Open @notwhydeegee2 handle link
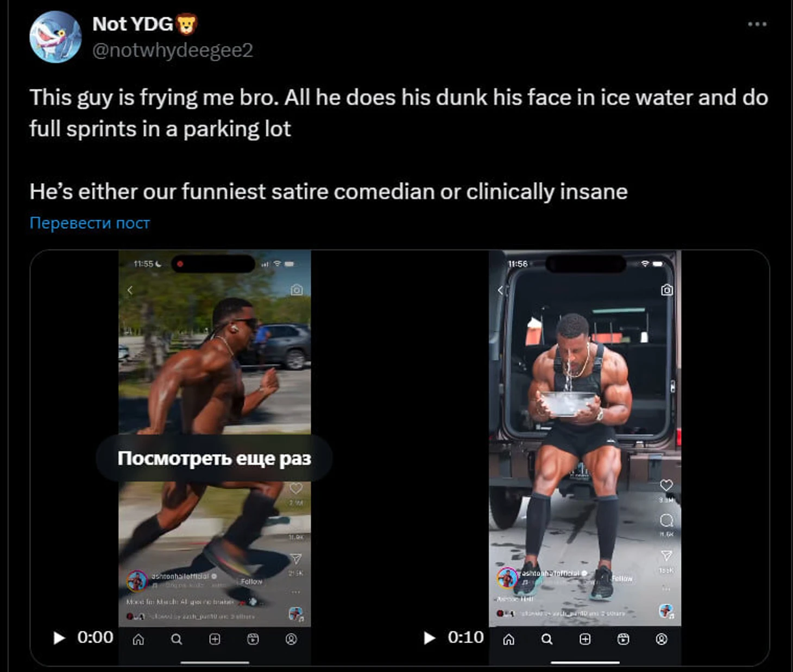The width and height of the screenshot is (793, 672). click(173, 50)
